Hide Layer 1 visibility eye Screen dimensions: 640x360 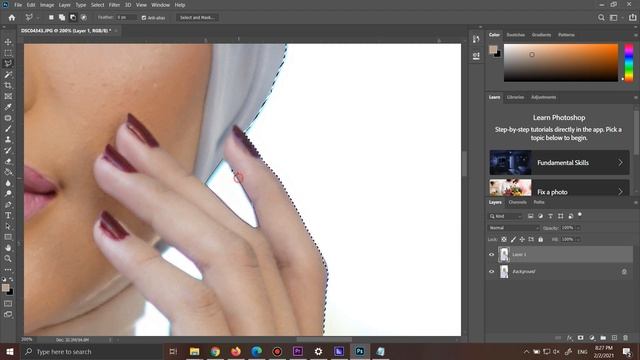pyautogui.click(x=491, y=254)
